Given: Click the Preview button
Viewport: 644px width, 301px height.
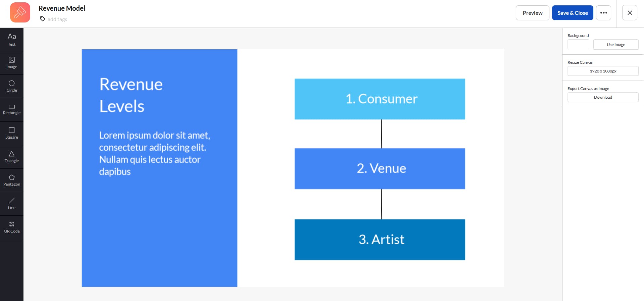Looking at the screenshot, I should (x=532, y=13).
